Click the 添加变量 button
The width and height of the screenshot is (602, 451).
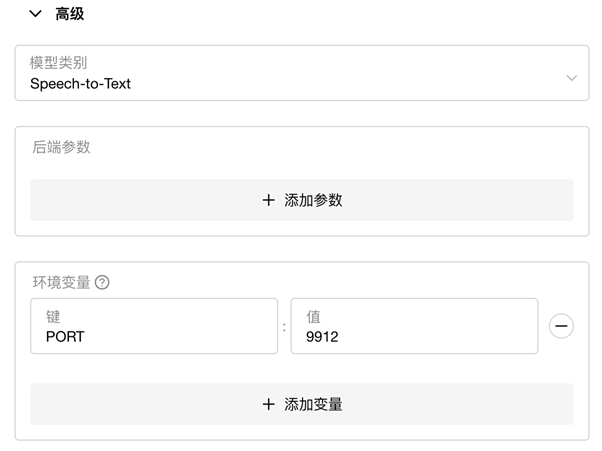pos(302,404)
